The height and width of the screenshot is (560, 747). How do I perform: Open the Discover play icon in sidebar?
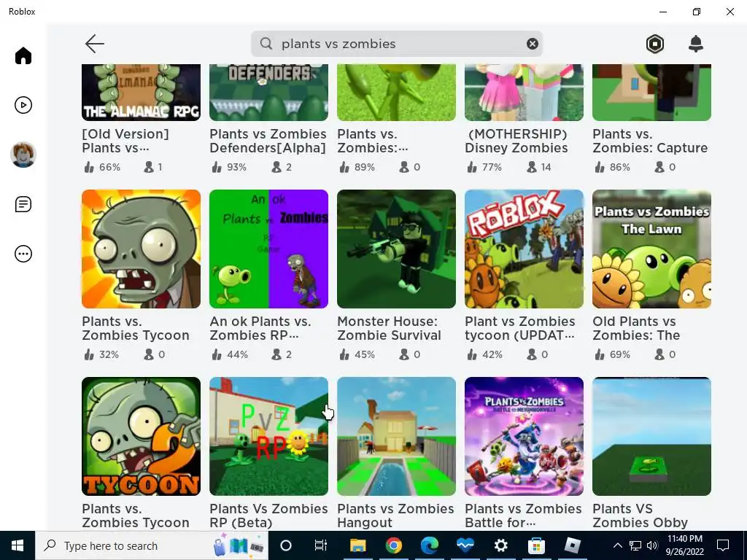tap(23, 105)
